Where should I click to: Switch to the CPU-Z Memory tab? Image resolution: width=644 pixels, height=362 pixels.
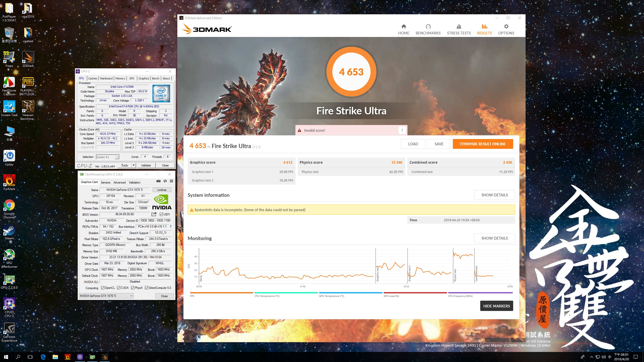click(120, 78)
